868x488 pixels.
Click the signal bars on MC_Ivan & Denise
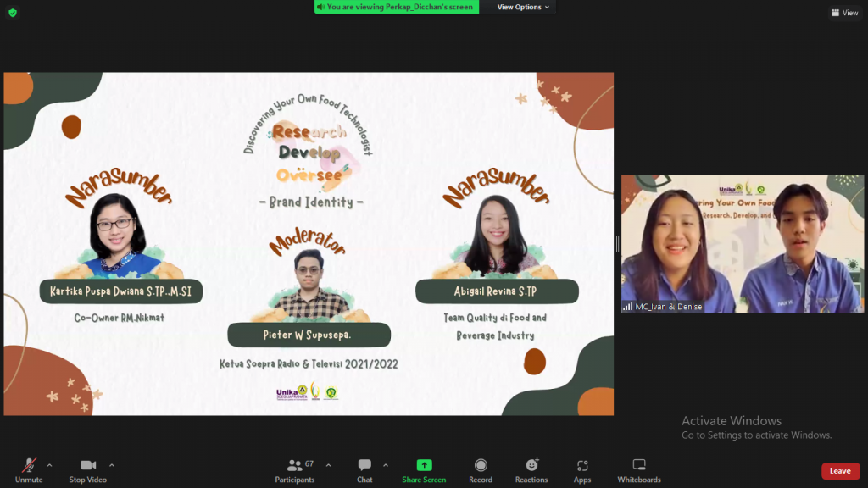[x=628, y=307]
